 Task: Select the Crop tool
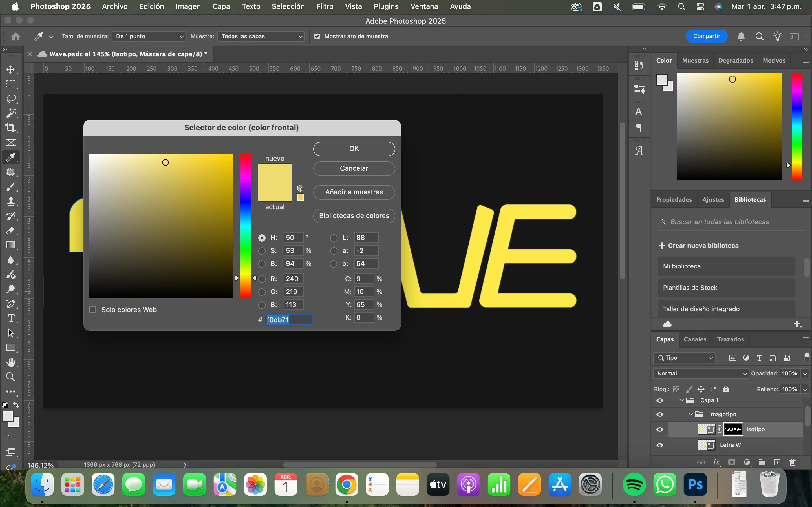[11, 128]
